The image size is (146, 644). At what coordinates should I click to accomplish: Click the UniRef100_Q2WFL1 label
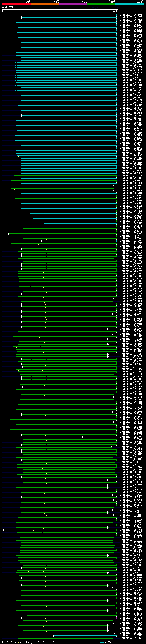pyautogui.click(x=131, y=93)
